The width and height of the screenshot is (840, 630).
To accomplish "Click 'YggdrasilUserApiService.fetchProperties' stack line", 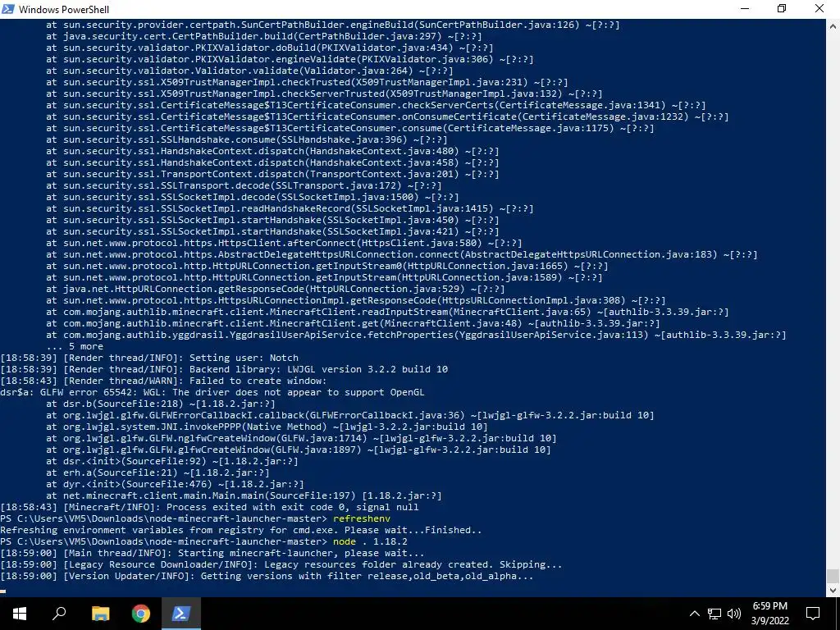I will pyautogui.click(x=416, y=335).
